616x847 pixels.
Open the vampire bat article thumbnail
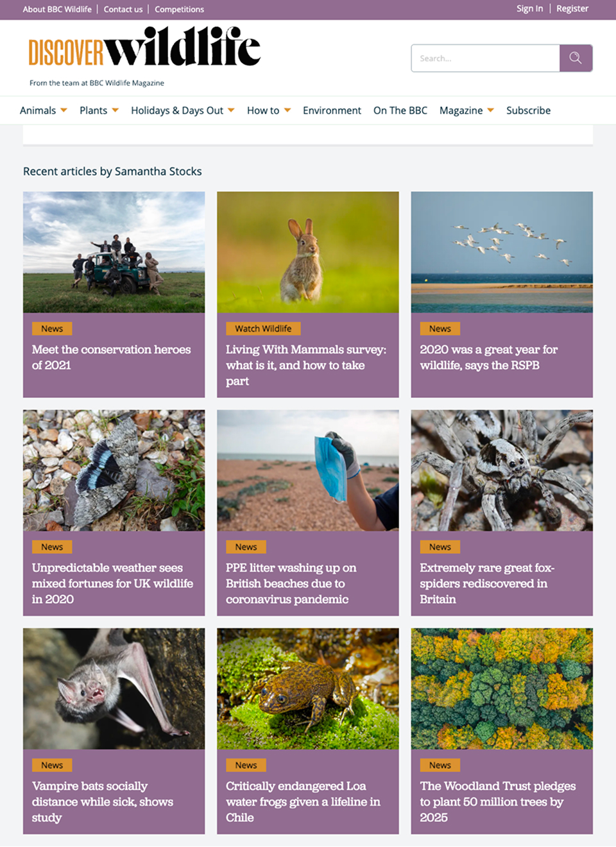coord(114,689)
